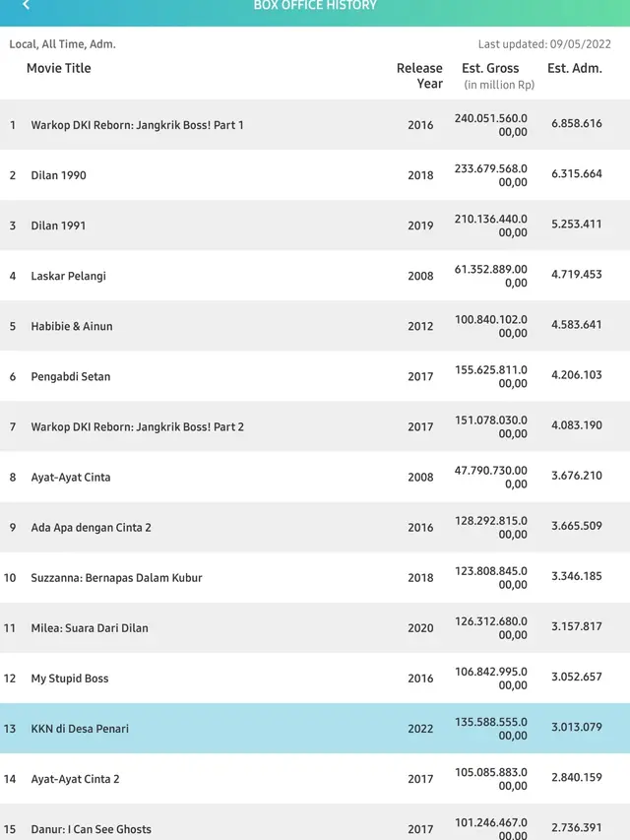Screen dimensions: 630x840
Task: Select Habibie & Ainun row
Action: [x=315, y=326]
